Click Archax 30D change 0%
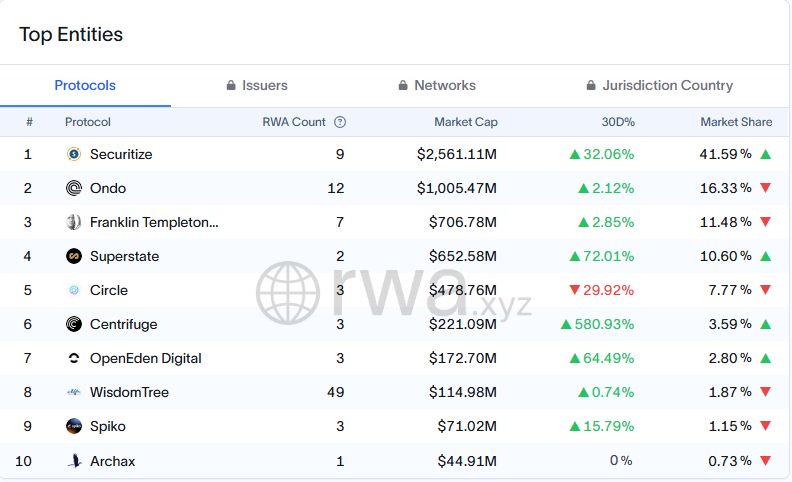The width and height of the screenshot is (792, 482). tap(621, 461)
